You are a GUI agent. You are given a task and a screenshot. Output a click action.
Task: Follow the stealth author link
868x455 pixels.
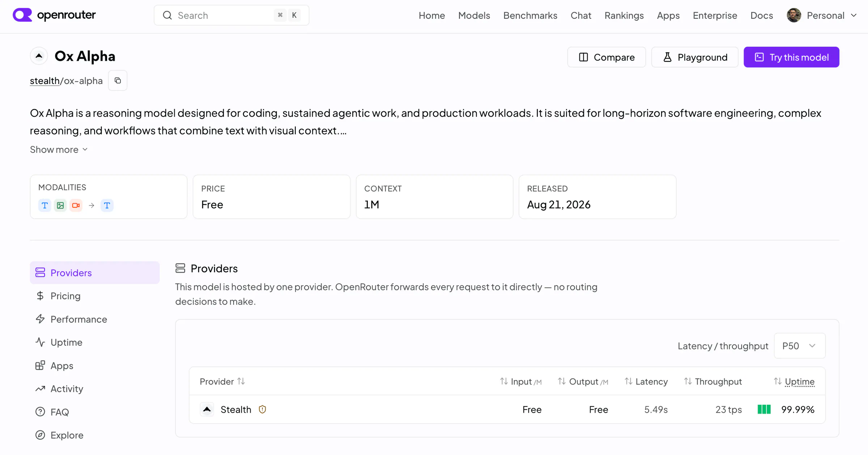pos(45,80)
